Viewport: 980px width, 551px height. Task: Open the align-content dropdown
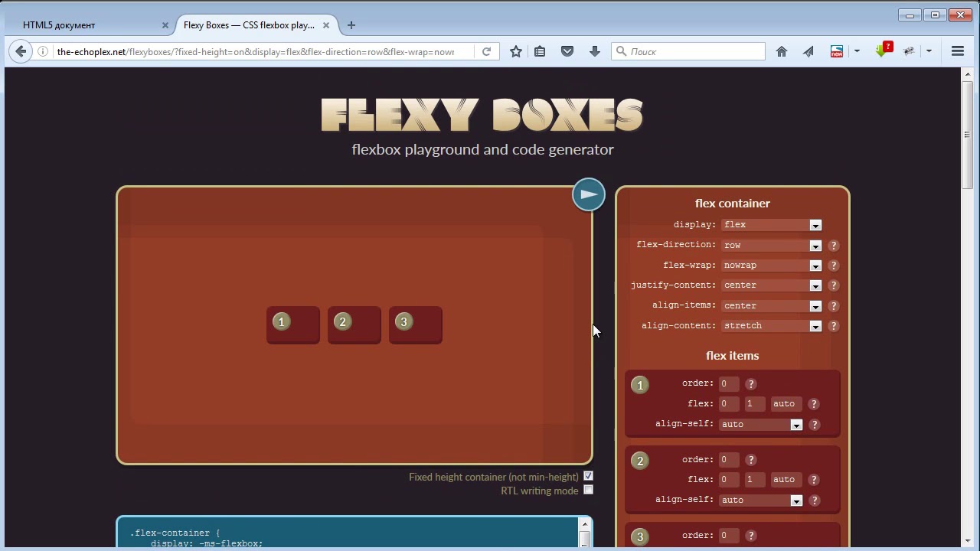pyautogui.click(x=772, y=326)
